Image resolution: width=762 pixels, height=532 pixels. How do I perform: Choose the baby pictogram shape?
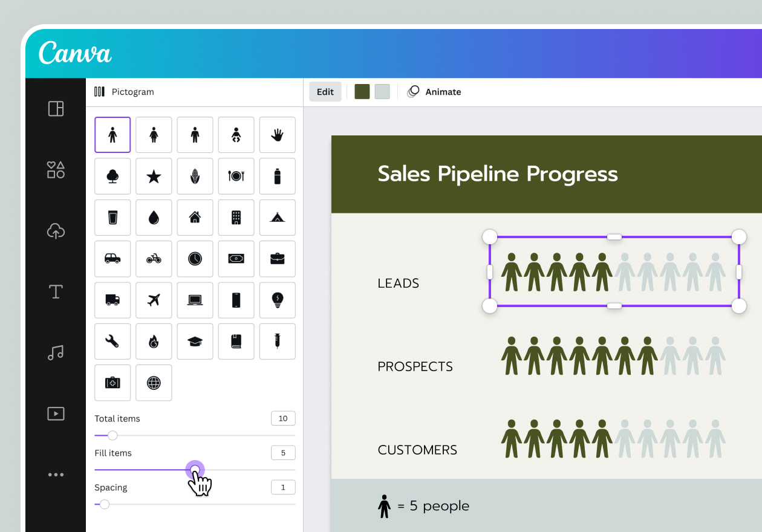point(236,135)
